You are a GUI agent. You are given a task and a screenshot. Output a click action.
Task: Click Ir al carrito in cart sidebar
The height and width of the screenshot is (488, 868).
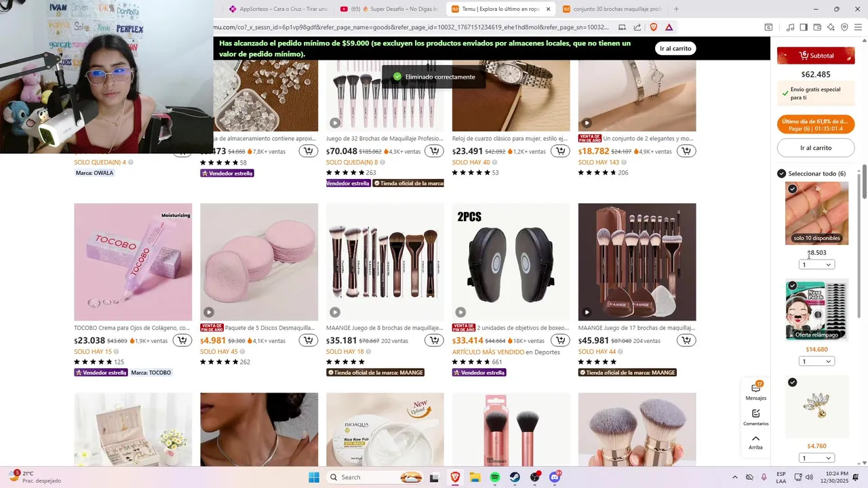[x=816, y=148]
